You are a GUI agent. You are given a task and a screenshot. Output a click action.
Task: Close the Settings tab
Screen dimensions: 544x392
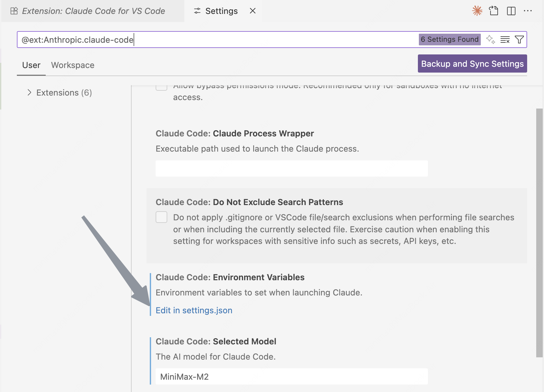tap(253, 11)
